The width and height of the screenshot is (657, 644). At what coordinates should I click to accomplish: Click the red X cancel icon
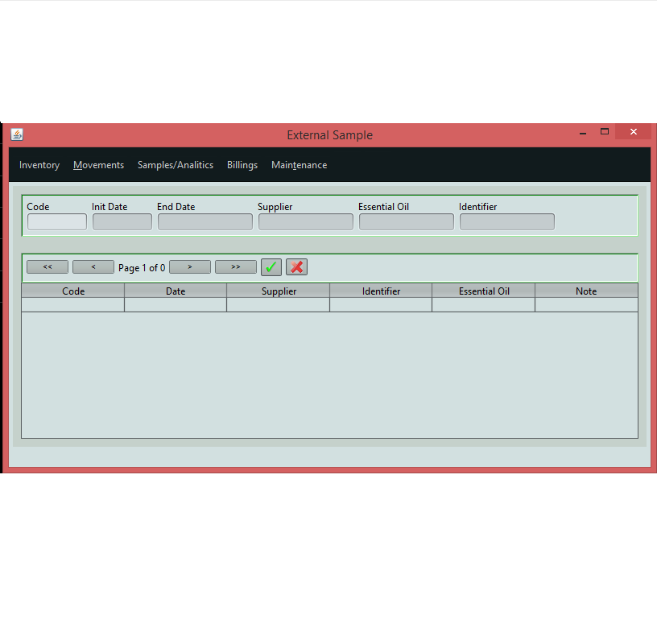tap(296, 267)
